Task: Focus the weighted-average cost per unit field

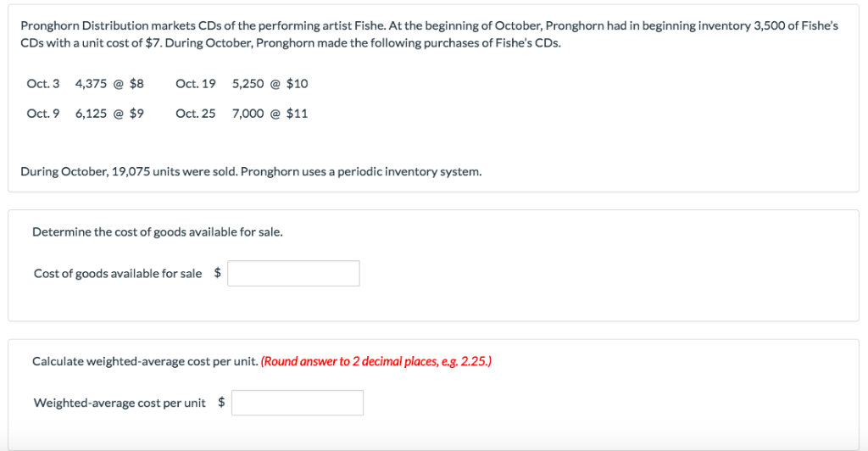Action: click(298, 403)
